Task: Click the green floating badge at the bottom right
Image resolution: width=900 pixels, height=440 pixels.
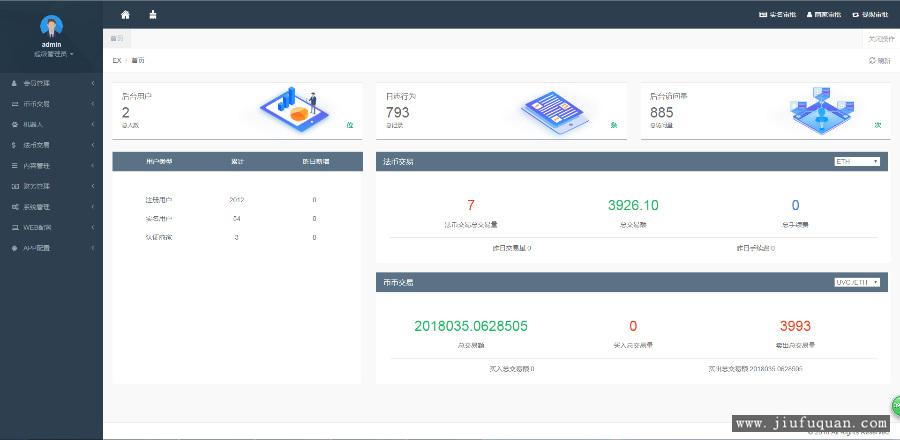Action: [x=893, y=405]
